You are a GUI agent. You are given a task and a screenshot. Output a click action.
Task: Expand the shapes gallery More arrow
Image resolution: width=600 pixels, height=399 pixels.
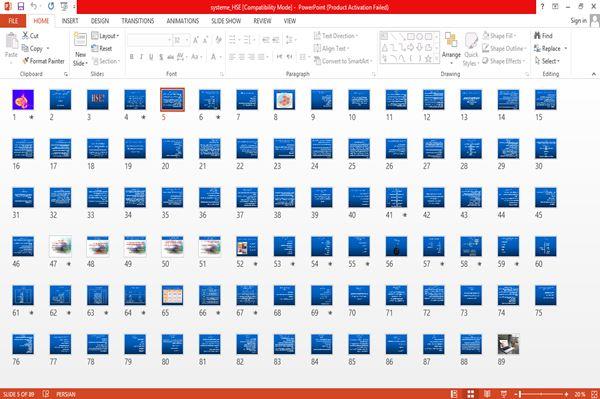click(x=436, y=59)
